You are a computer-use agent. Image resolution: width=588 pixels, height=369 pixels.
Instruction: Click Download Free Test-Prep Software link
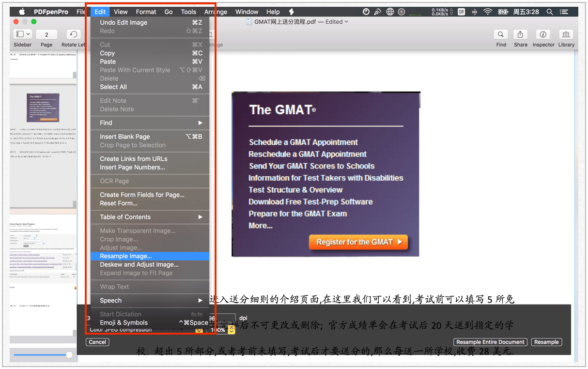(311, 201)
